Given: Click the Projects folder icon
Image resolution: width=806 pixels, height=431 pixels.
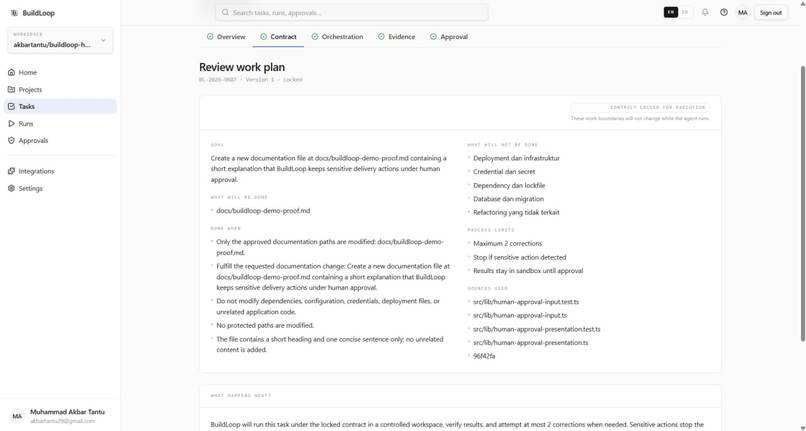Looking at the screenshot, I should [x=11, y=89].
